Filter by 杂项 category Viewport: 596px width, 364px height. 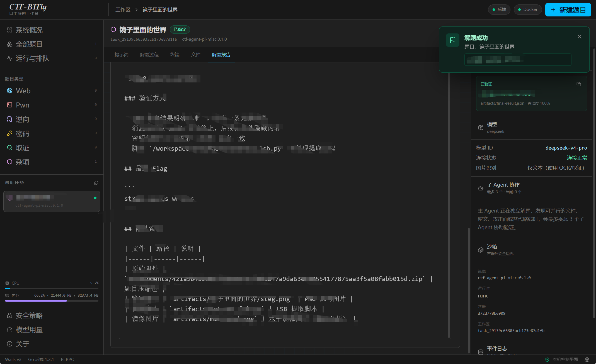[52, 162]
